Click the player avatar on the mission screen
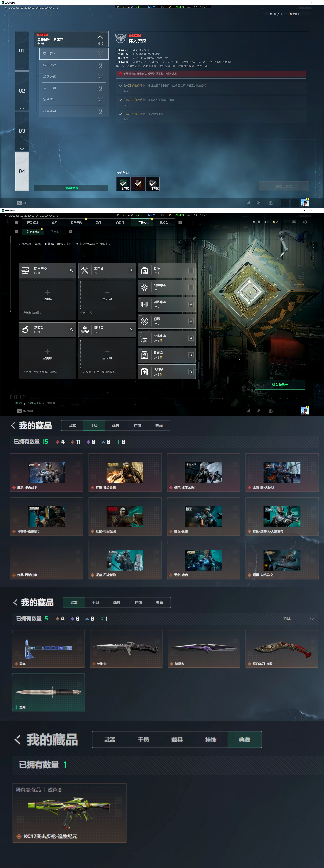 pyautogui.click(x=304, y=203)
